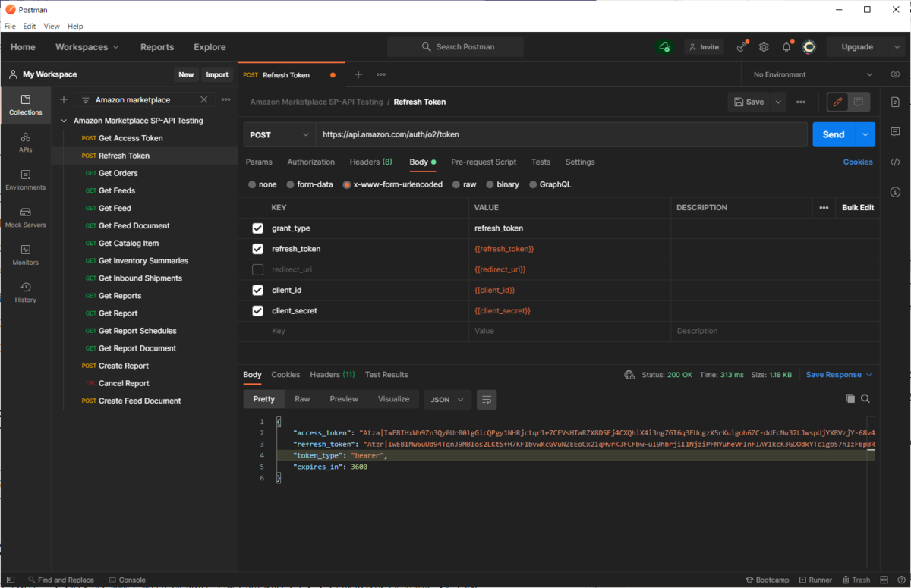This screenshot has height=588, width=911.
Task: Open the documentation icon in right sidebar
Action: (896, 102)
